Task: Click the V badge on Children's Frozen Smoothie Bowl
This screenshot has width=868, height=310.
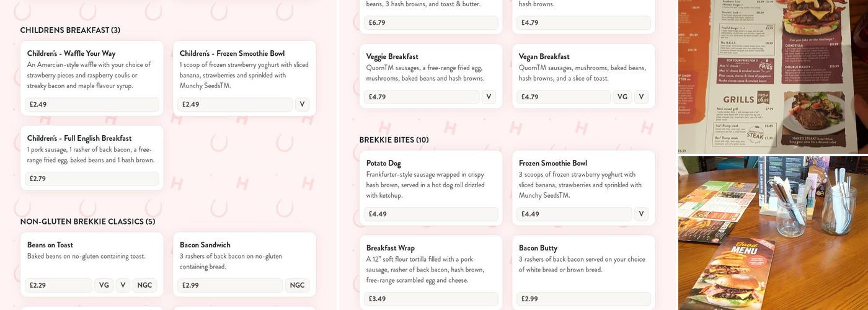Action: tap(302, 104)
